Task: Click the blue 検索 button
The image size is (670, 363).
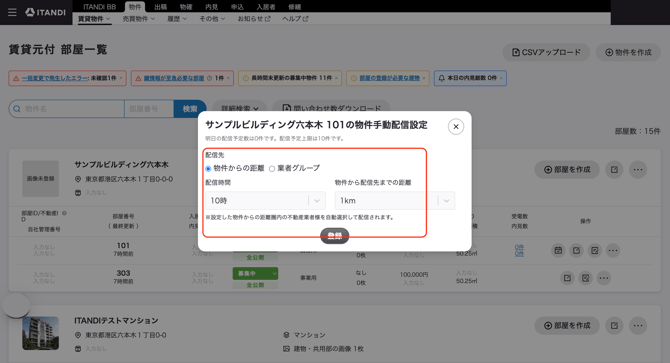Action: (190, 109)
